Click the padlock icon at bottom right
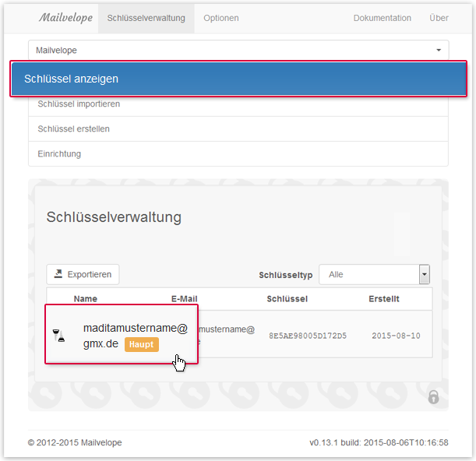This screenshot has height=461, width=476. pyautogui.click(x=433, y=397)
